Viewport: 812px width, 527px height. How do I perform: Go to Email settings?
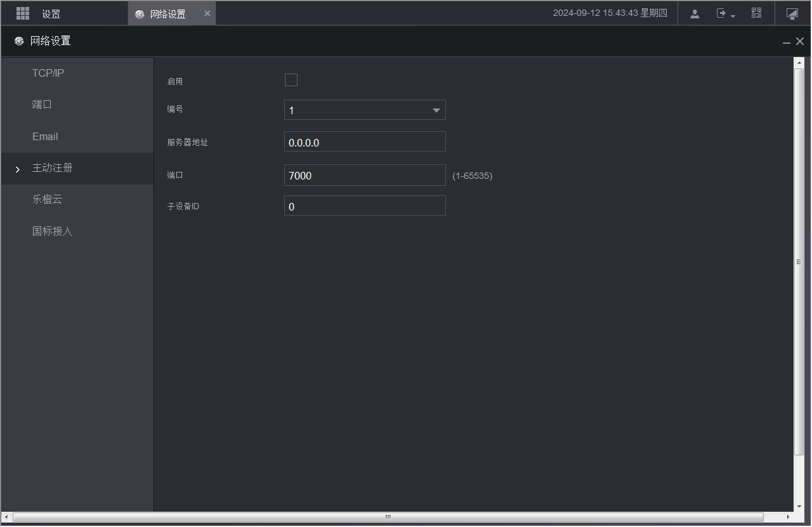point(45,136)
